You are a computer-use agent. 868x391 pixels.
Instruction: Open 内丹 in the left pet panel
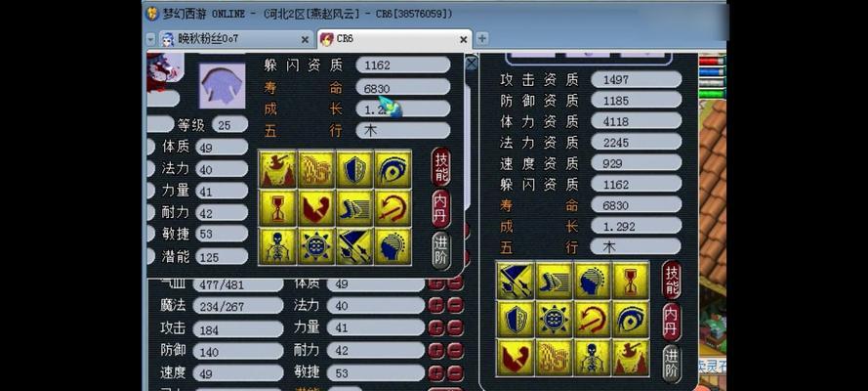(440, 209)
